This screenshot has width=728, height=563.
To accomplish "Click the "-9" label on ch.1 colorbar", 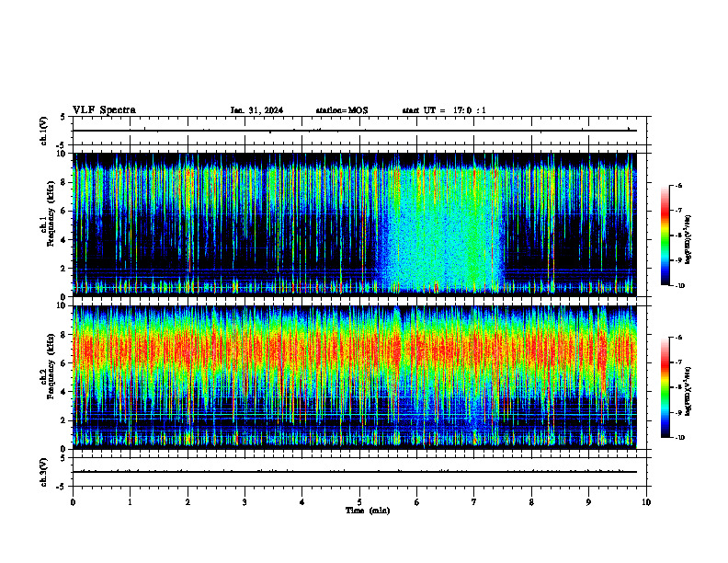I will click(678, 260).
